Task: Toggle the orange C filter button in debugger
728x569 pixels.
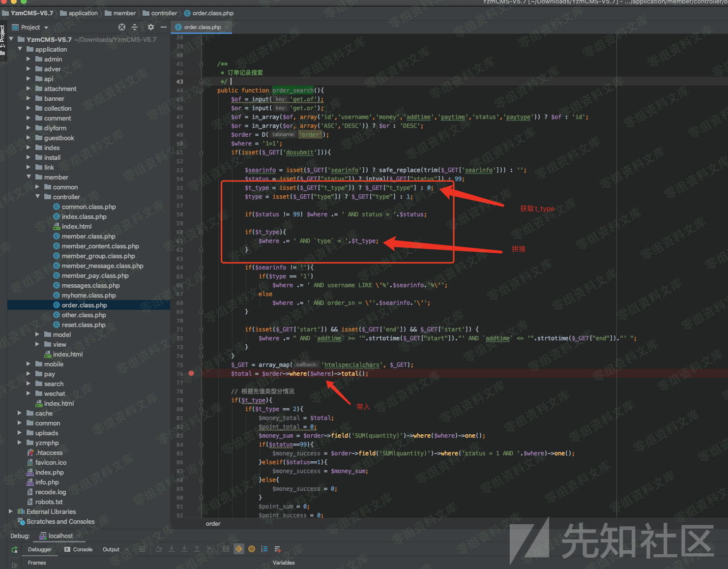Action: point(239,549)
